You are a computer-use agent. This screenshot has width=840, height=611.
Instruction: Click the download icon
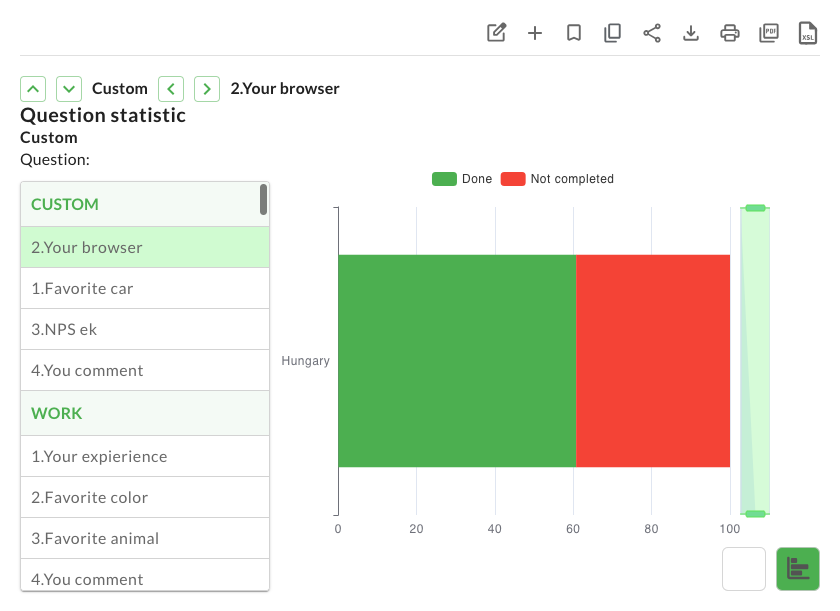691,33
